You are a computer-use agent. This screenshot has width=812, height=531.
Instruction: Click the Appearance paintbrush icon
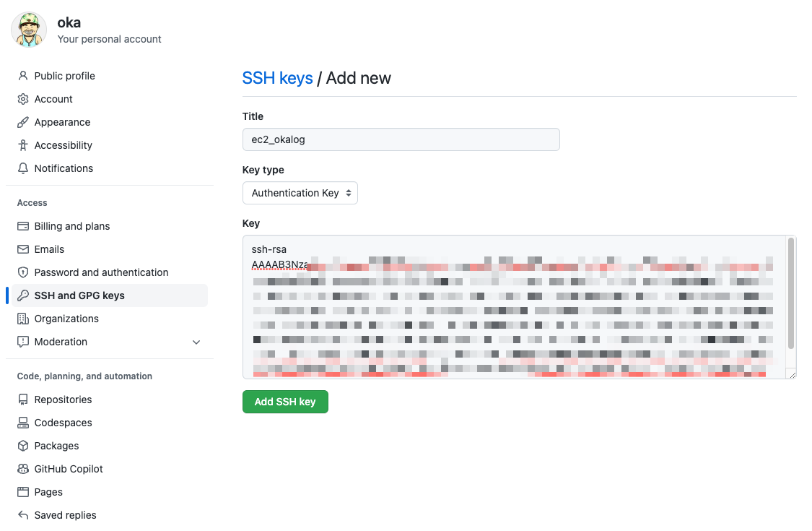click(23, 122)
